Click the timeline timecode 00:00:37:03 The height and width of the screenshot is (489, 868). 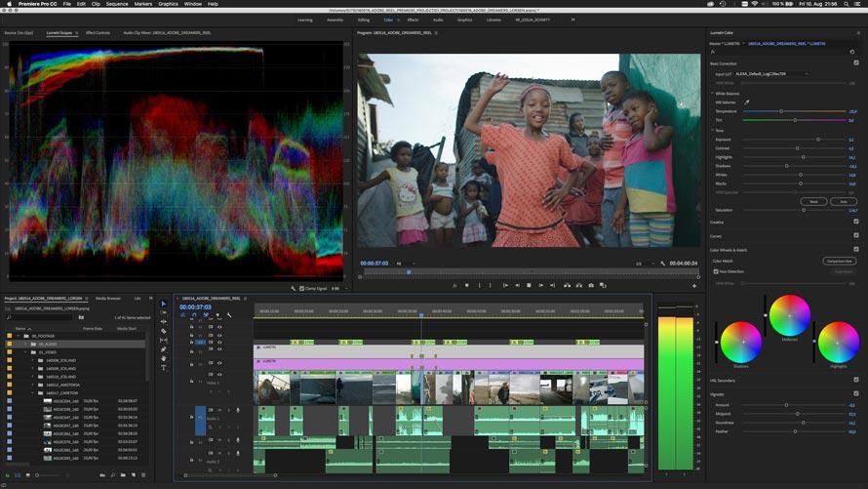195,306
